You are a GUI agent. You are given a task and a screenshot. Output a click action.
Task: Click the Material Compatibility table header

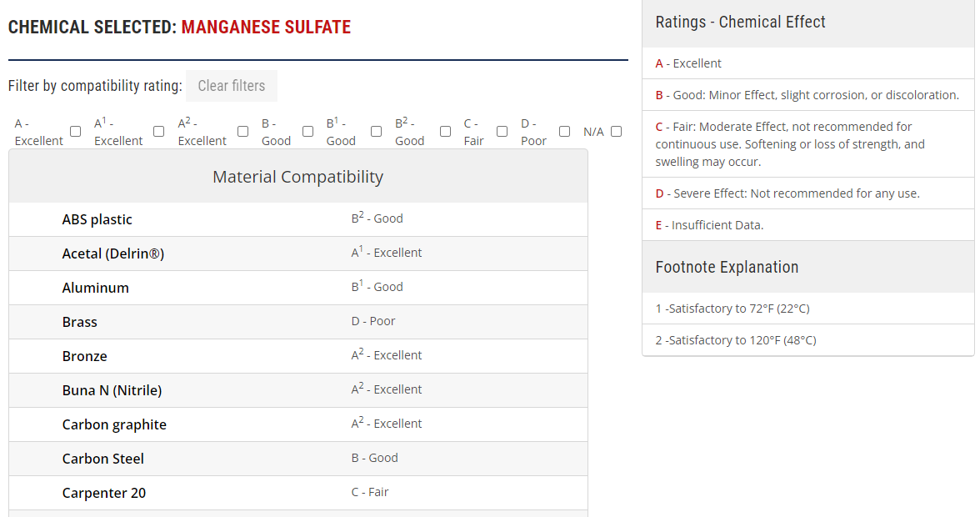pyautogui.click(x=298, y=177)
